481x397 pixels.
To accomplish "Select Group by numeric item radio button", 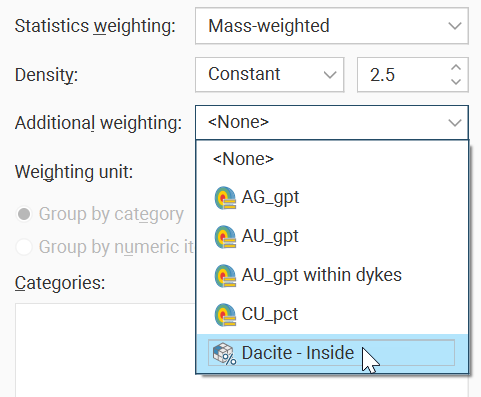I will pos(24,247).
